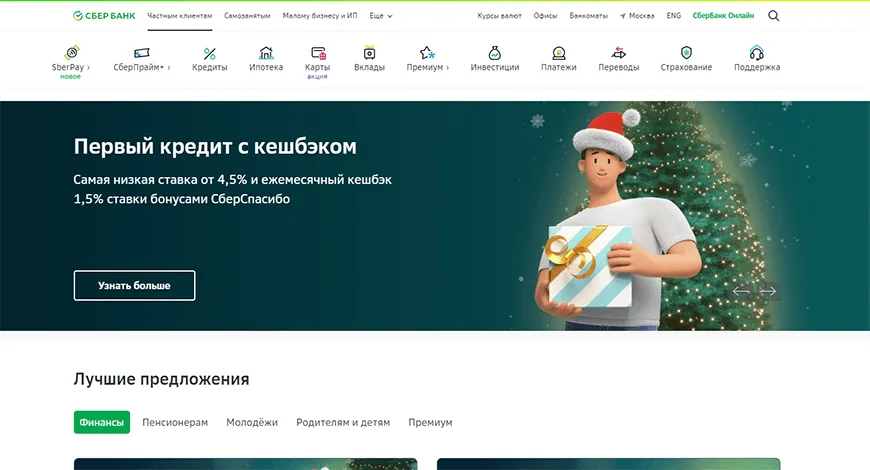
Task: Go to next banner slide arrow
Action: 768,291
